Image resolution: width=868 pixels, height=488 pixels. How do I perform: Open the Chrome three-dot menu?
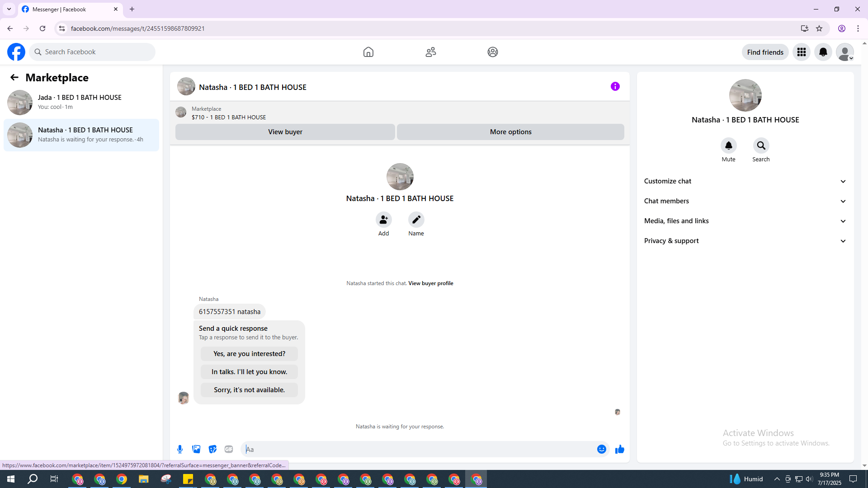(x=858, y=28)
